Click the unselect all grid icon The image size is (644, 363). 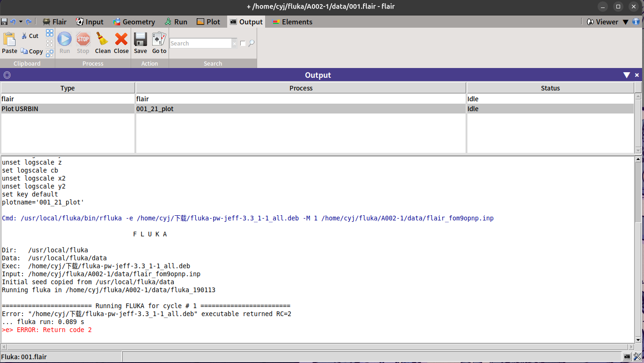(x=50, y=43)
